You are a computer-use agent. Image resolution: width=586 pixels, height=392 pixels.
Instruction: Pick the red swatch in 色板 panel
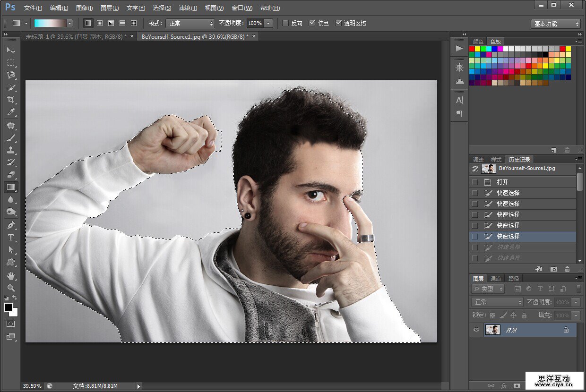472,49
